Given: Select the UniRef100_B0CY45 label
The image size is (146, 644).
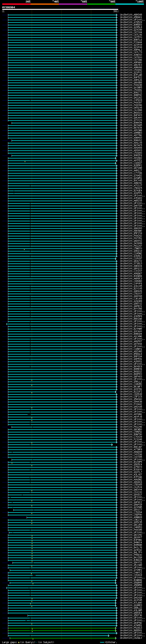Looking at the screenshot, I should click(131, 180).
